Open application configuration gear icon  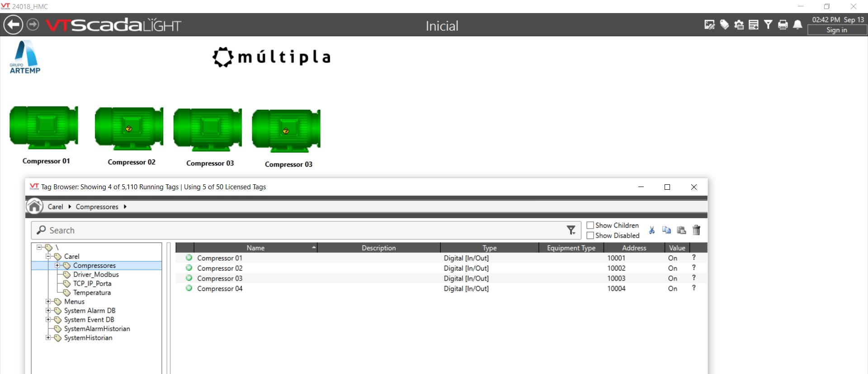click(x=739, y=25)
